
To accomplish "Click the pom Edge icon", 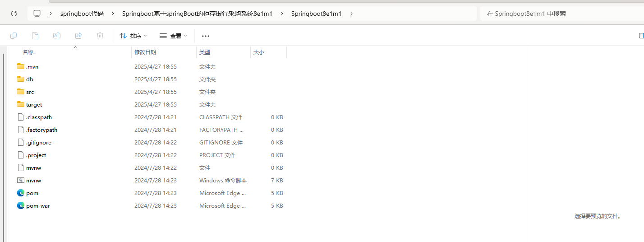I will click(20, 193).
